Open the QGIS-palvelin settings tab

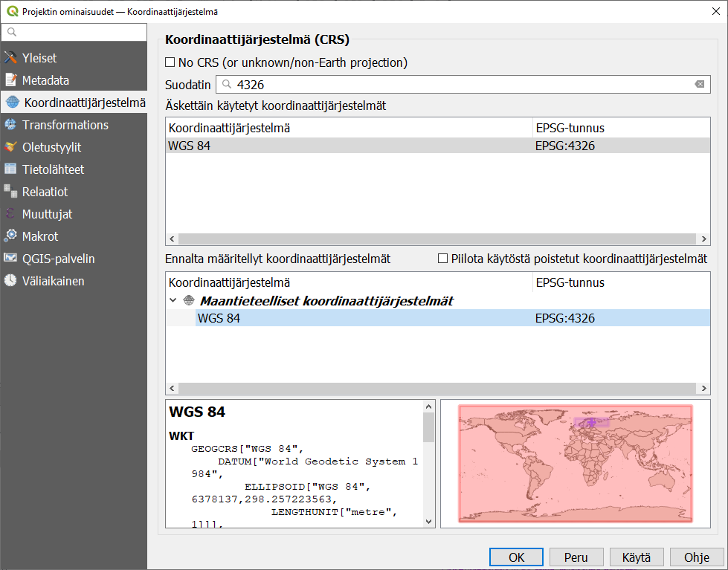point(58,259)
